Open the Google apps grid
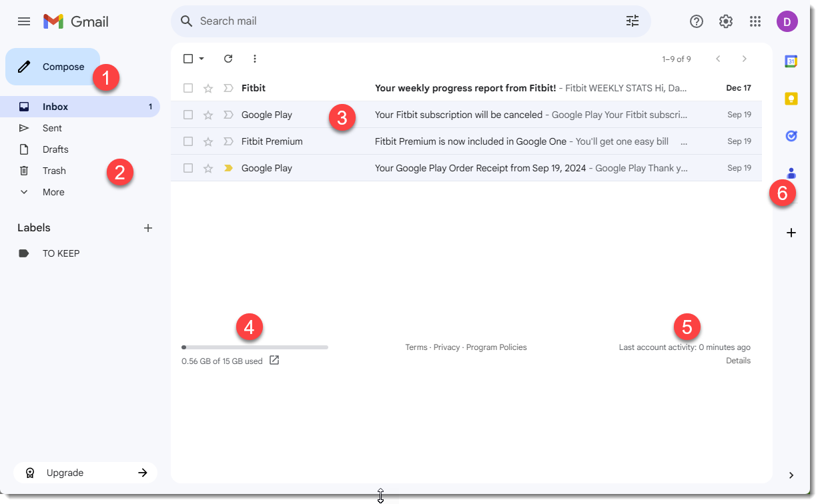820x504 pixels. coord(755,21)
